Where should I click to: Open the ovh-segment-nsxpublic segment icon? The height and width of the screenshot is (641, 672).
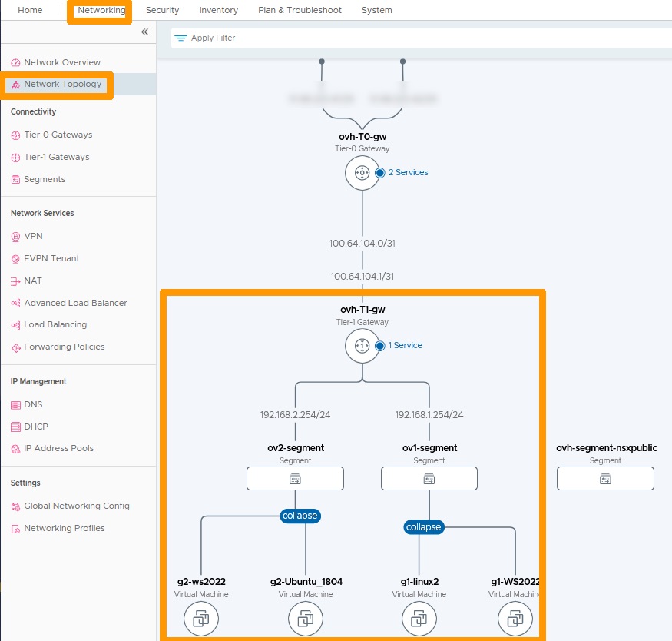(605, 478)
